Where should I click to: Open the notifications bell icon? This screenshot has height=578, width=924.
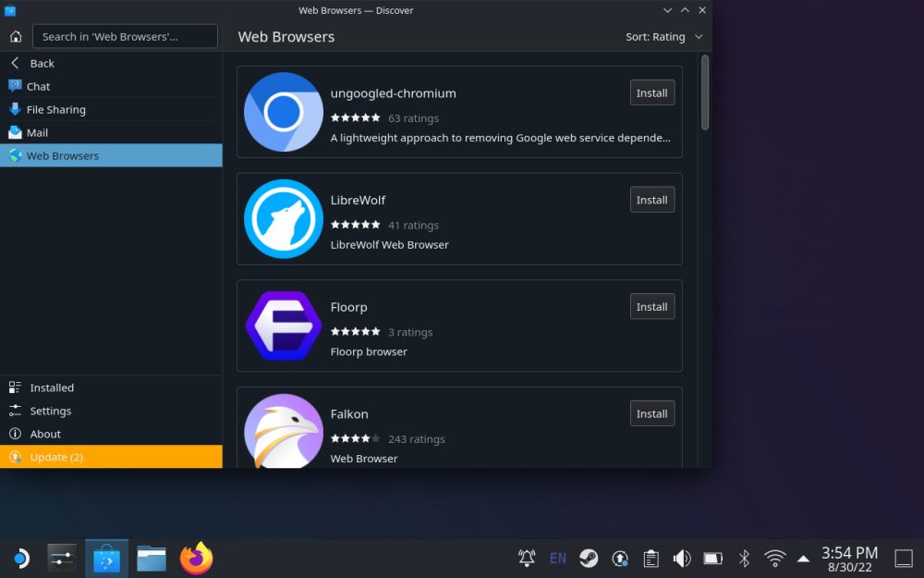527,559
